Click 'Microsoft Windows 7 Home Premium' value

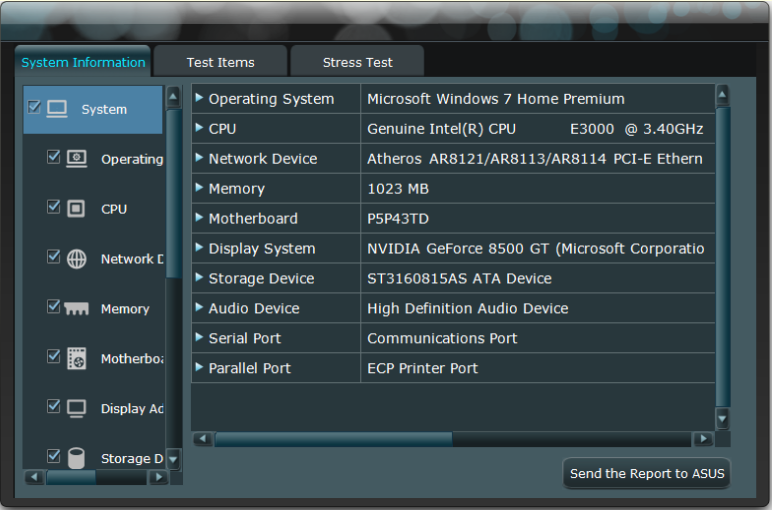click(x=496, y=99)
